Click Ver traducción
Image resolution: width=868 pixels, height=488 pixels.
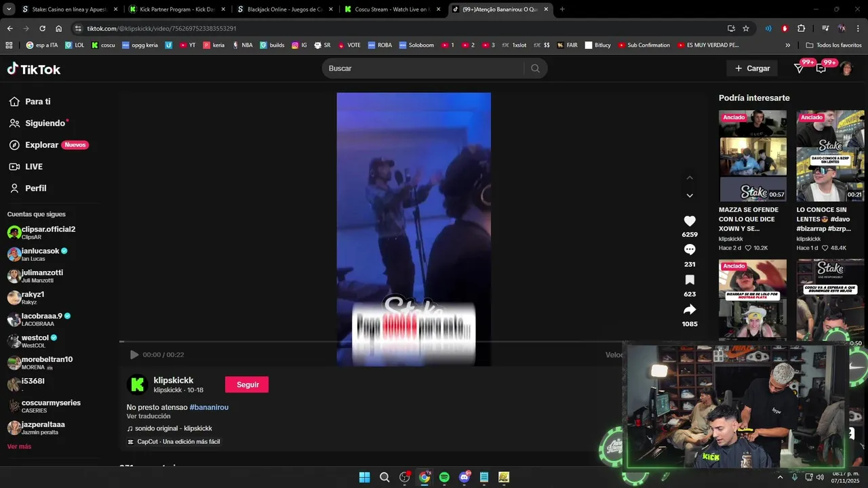point(149,416)
